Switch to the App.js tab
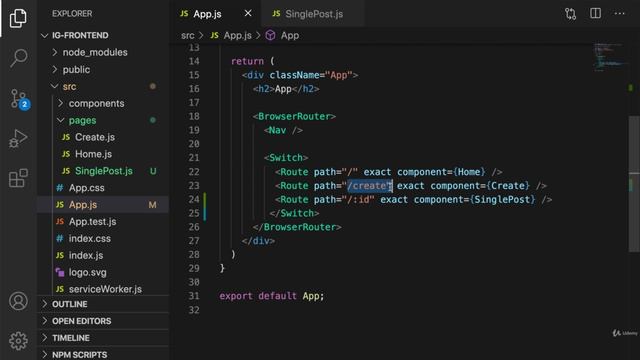Viewport: 640px width, 360px height. (207, 14)
